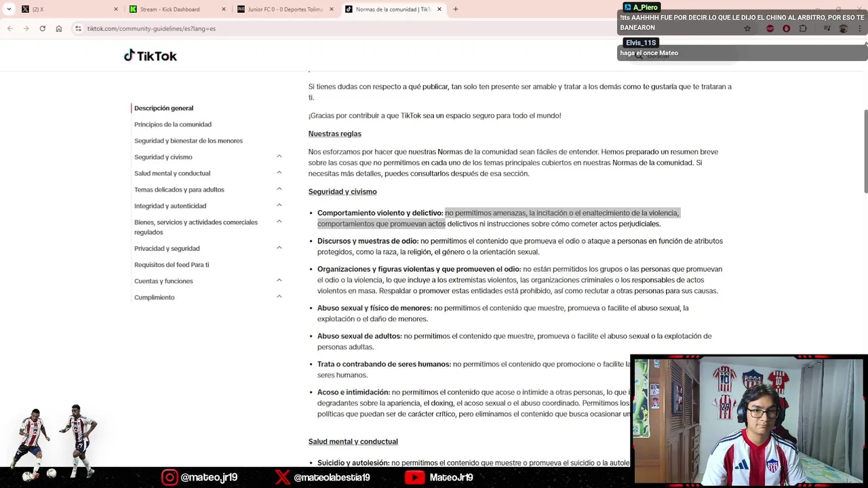This screenshot has height=488, width=868.
Task: Click the Elvis_11S chat username badge
Action: pyautogui.click(x=641, y=43)
